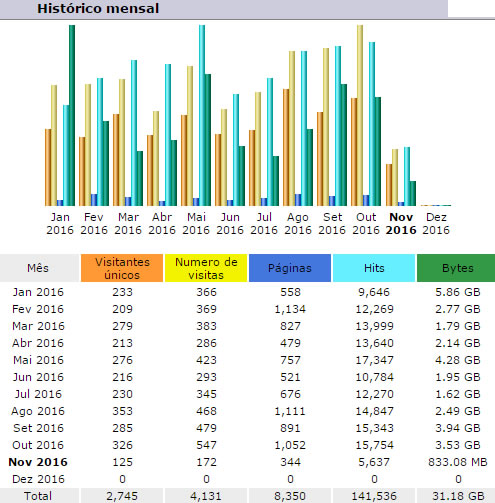Click Jun 2016 bytes value '1.95 GB'
Screen dimensions: 495x503
458,377
